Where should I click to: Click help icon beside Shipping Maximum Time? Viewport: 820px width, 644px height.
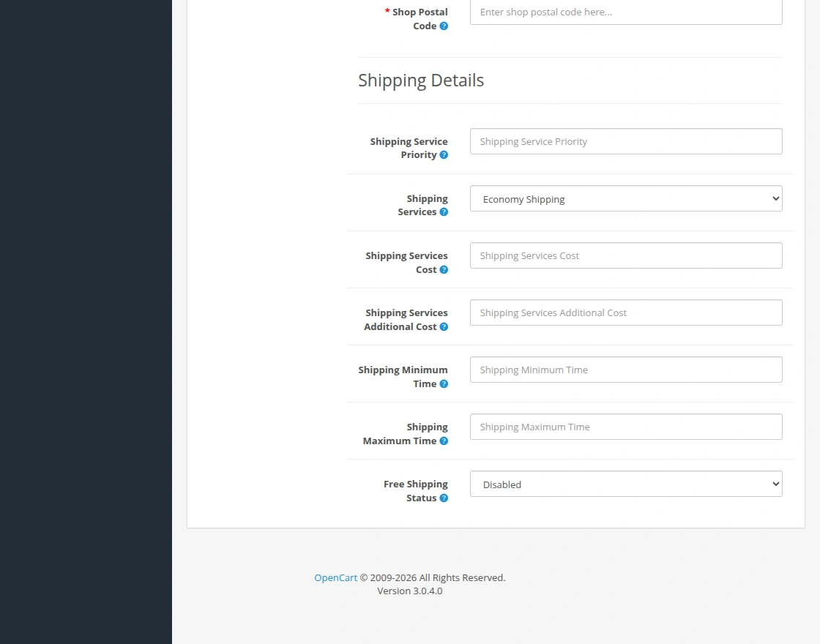pos(444,441)
